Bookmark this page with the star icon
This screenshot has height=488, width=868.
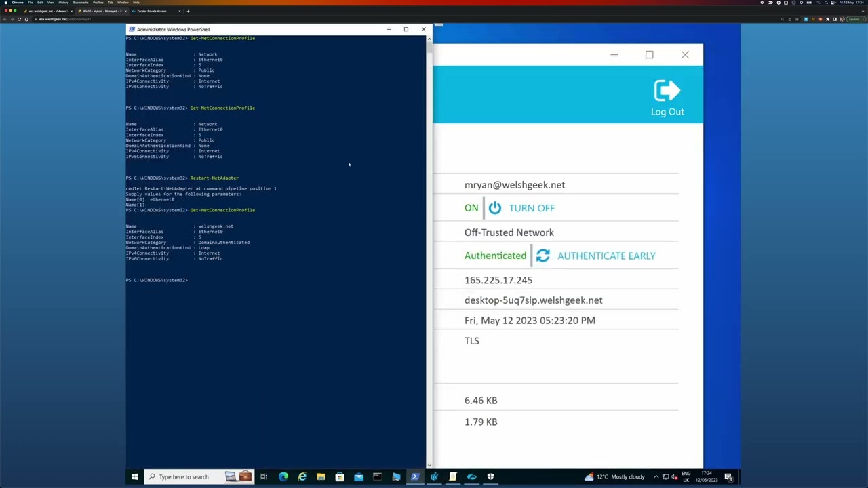tap(797, 19)
